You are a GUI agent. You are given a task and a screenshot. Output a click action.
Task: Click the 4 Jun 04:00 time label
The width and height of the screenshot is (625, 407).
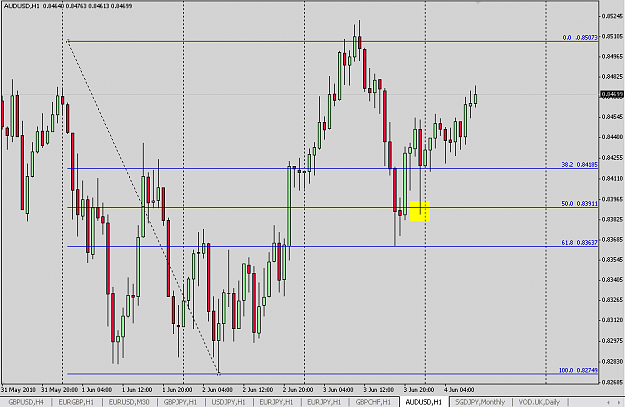[x=459, y=389]
